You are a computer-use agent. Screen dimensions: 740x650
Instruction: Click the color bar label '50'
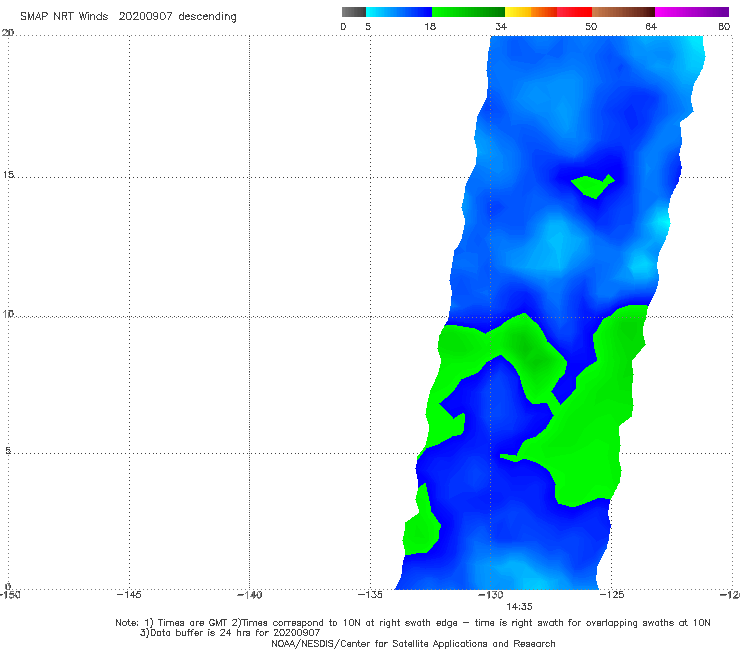pos(591,26)
